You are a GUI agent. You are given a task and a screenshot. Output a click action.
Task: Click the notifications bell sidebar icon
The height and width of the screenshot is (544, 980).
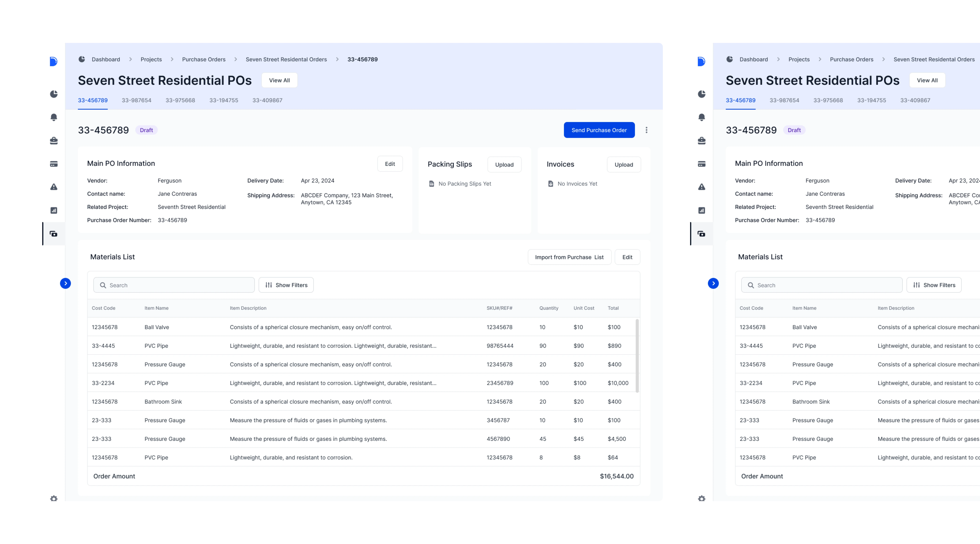(54, 117)
